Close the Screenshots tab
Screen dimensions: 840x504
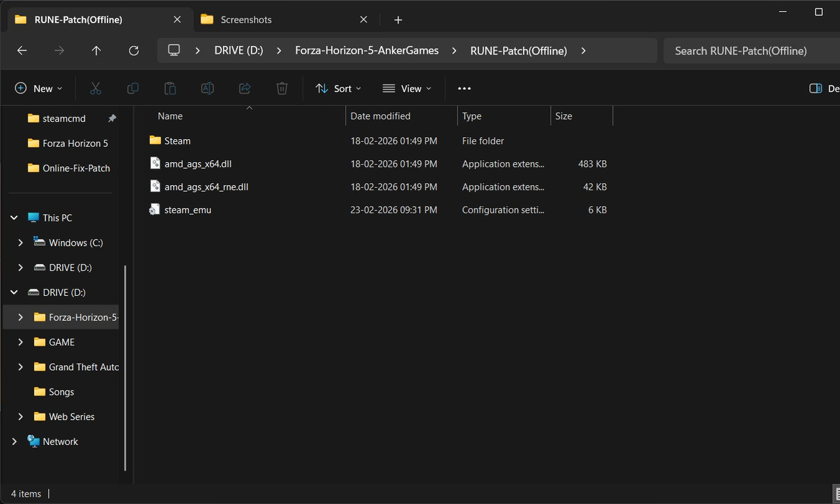coord(364,20)
